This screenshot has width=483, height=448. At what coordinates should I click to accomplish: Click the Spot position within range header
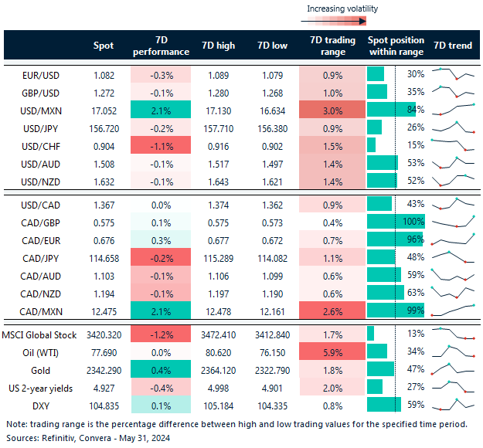[x=396, y=46]
